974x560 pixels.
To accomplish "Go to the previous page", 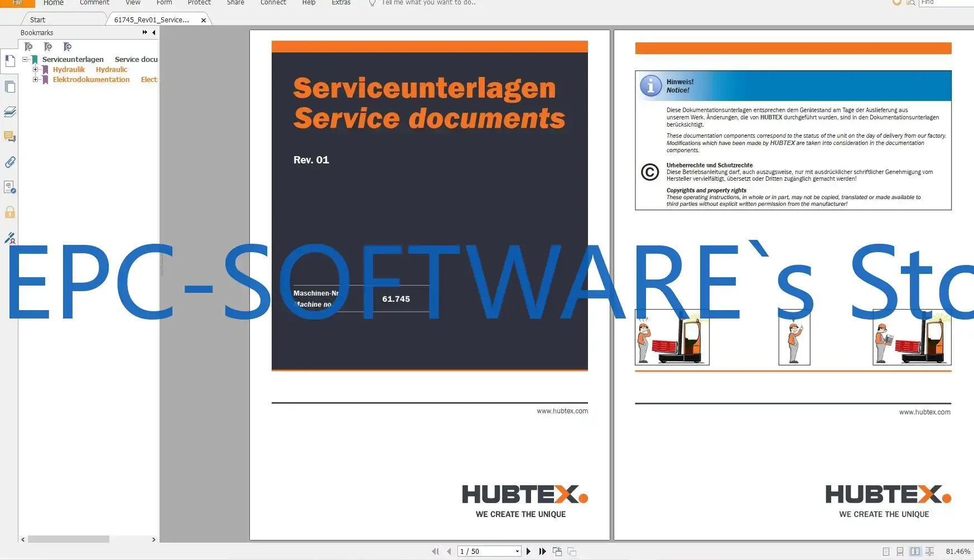I will click(449, 552).
